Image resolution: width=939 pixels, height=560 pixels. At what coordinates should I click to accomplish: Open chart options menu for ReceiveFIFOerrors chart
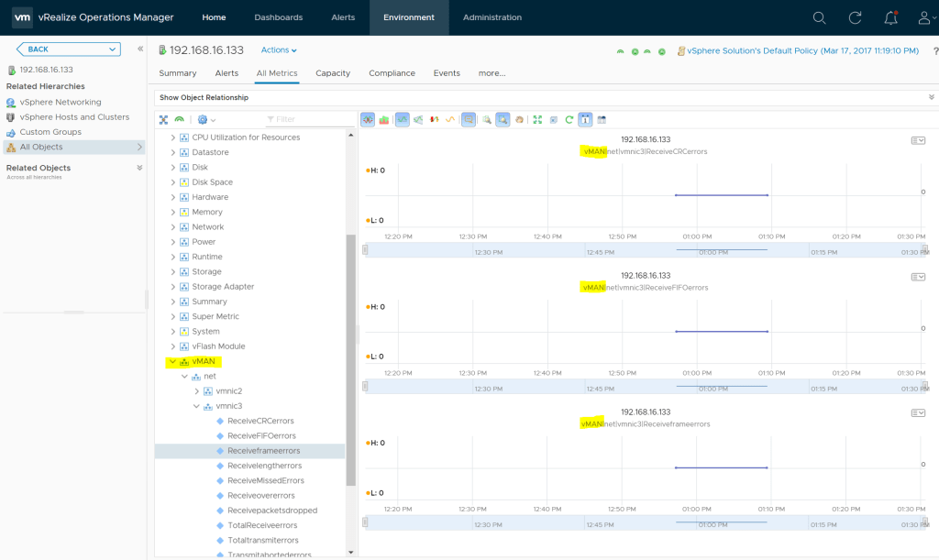pyautogui.click(x=918, y=277)
